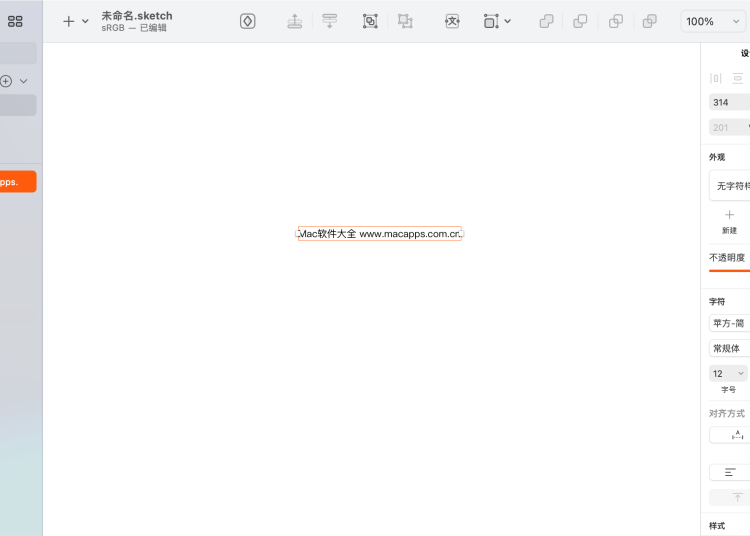The width and height of the screenshot is (750, 536).
Task: Click the Difference boolean operation icon
Action: pyautogui.click(x=650, y=21)
